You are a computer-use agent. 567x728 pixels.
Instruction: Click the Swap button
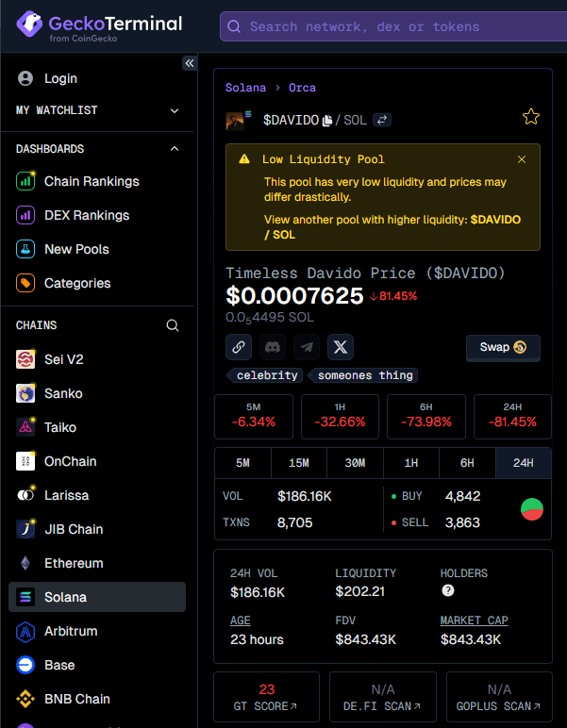click(x=503, y=347)
